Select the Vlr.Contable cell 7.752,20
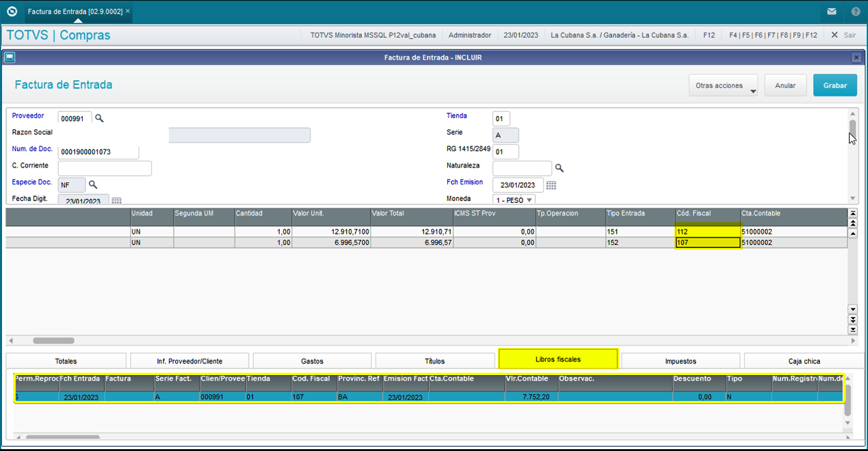Image resolution: width=868 pixels, height=451 pixels. pyautogui.click(x=531, y=397)
